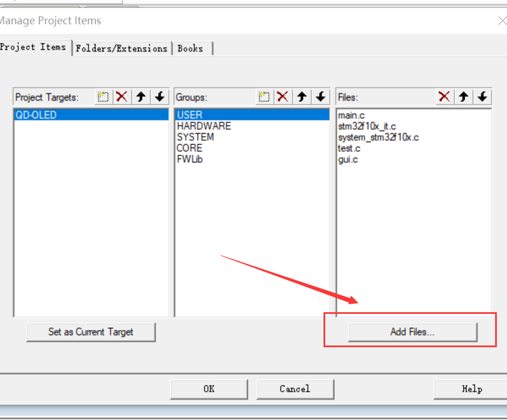Close the Manage Project Items dialog
The width and height of the screenshot is (507, 420).
pos(502,21)
